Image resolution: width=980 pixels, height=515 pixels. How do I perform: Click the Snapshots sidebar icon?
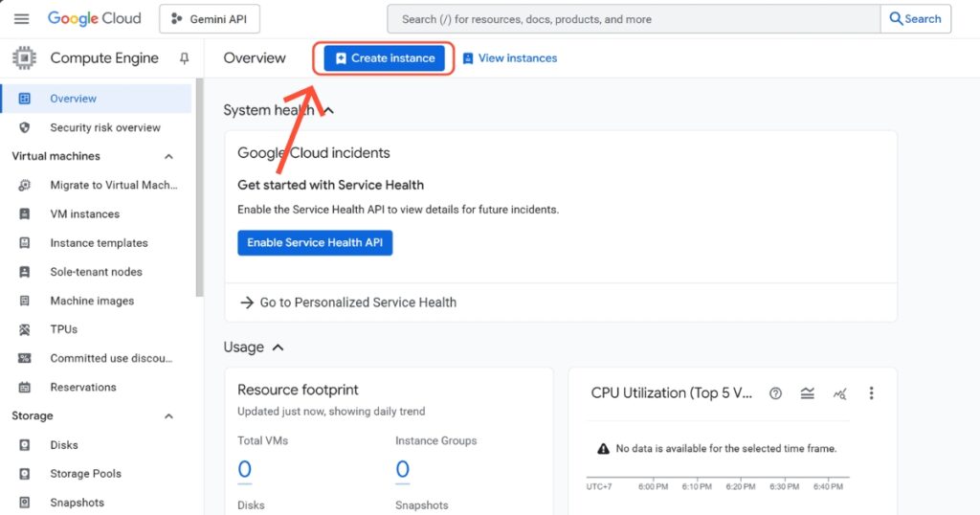coord(26,503)
